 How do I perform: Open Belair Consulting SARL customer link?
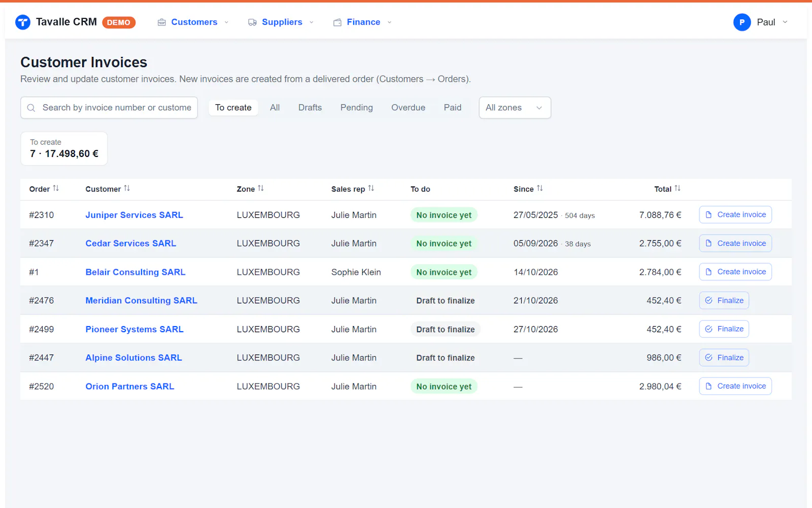point(136,272)
